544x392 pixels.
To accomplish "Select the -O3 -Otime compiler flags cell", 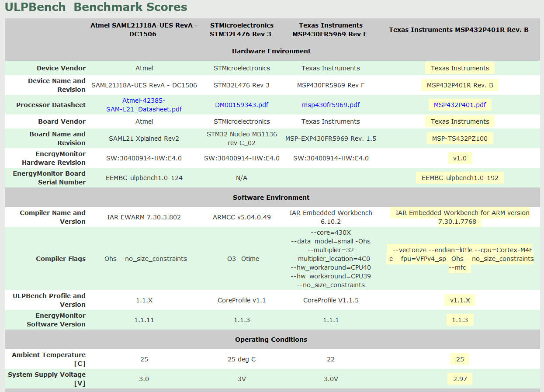I will (242, 259).
